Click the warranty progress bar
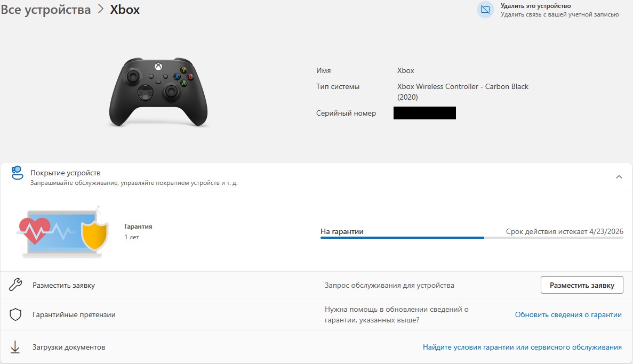Viewport: 633px width, 364px height. click(x=471, y=238)
